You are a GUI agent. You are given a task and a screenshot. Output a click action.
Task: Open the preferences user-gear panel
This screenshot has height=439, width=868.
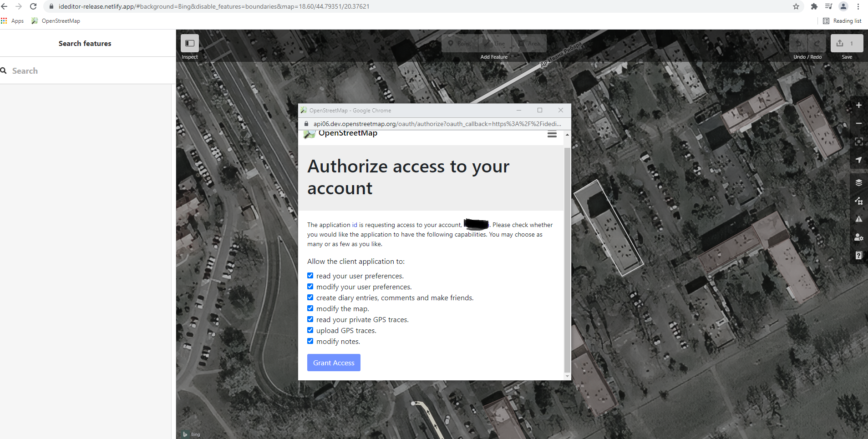tap(858, 237)
